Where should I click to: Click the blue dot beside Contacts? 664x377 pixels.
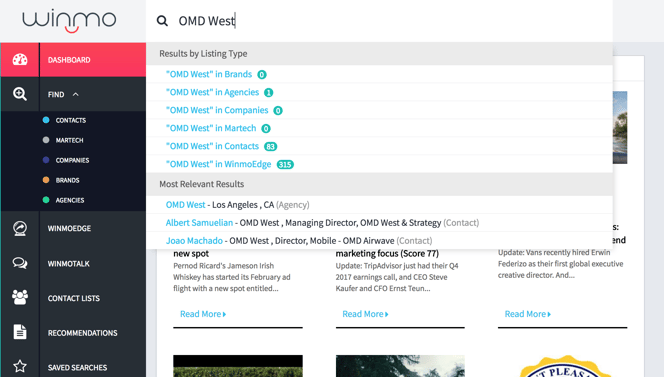coord(46,120)
